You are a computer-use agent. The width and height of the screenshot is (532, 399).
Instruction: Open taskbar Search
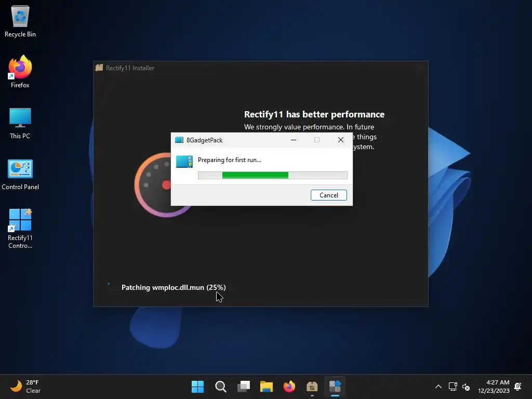[220, 387]
